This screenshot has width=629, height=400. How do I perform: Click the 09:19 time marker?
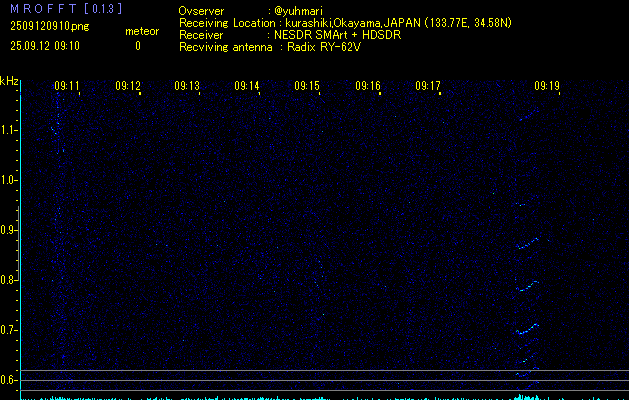point(547,86)
